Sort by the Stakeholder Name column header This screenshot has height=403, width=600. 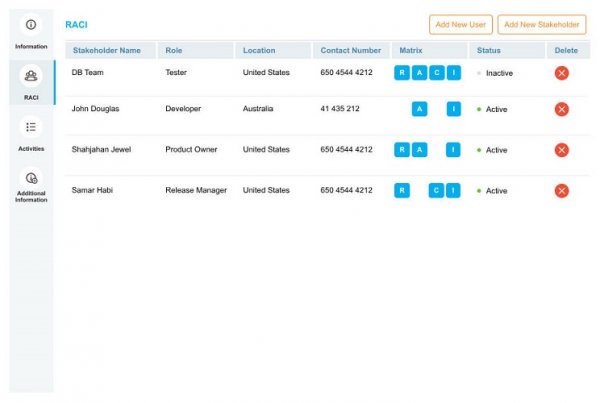pos(107,50)
